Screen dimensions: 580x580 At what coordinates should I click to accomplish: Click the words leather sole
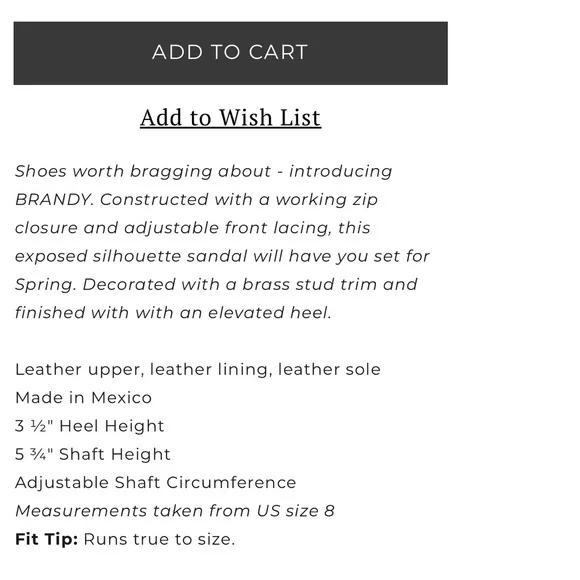(x=329, y=370)
